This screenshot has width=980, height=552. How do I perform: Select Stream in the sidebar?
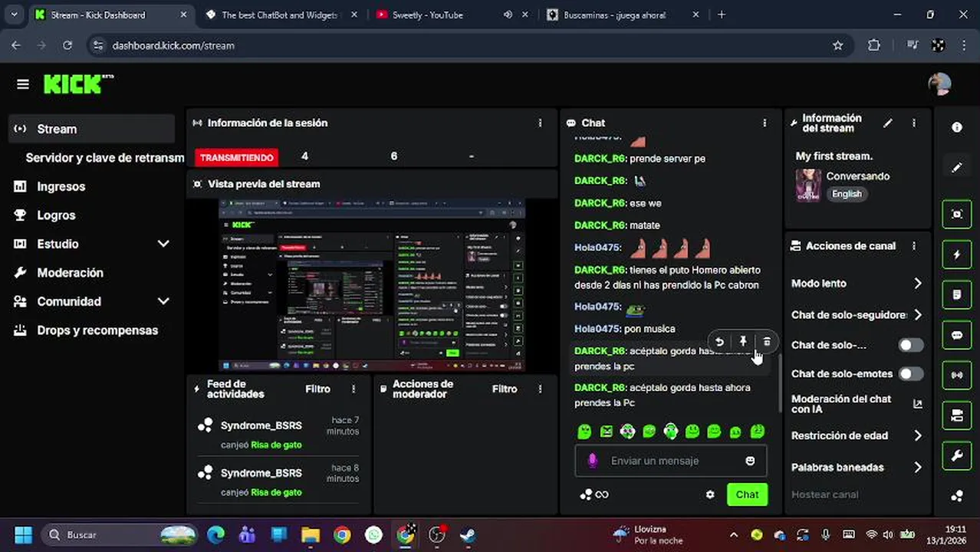92,129
